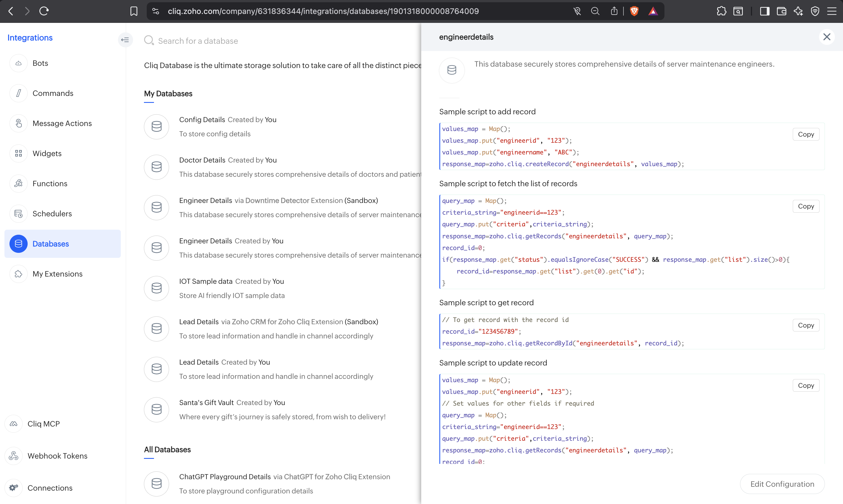Open IOT Sample data database icon
The width and height of the screenshot is (843, 504).
coord(157,288)
